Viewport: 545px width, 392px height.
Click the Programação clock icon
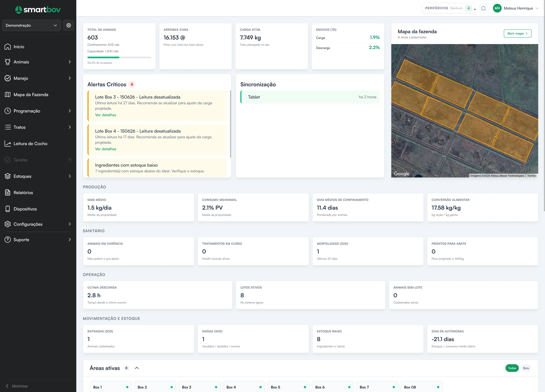8,111
